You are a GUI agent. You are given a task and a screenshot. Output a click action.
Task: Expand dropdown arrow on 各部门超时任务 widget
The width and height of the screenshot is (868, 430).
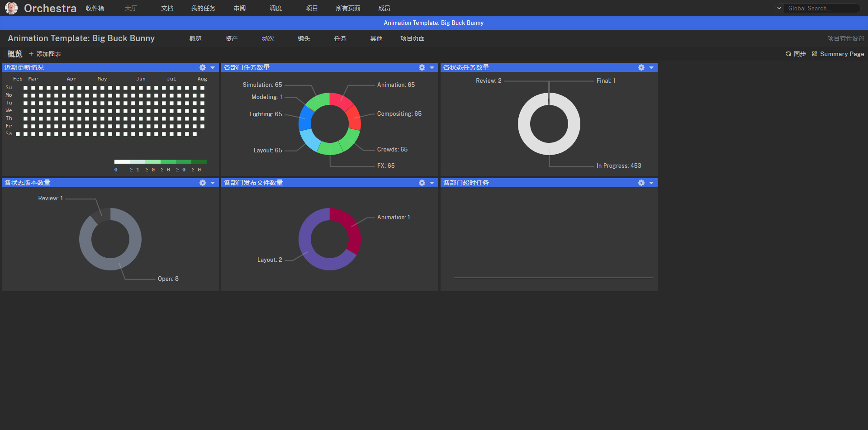pos(651,183)
